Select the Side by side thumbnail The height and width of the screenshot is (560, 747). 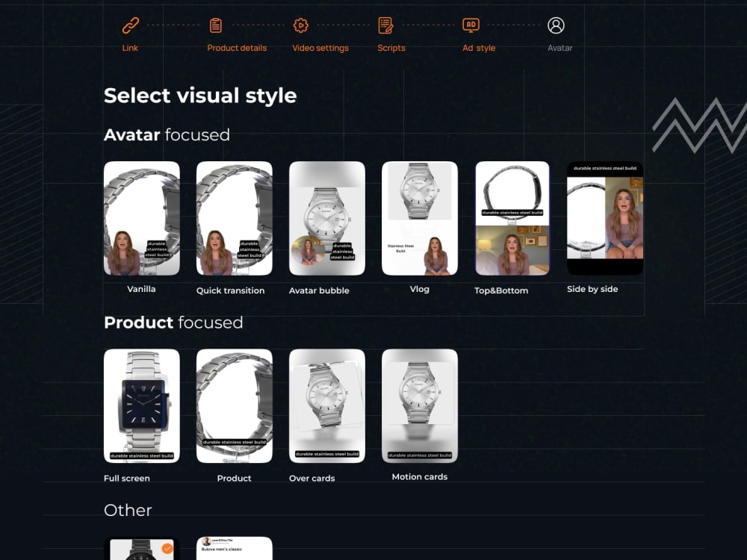click(x=605, y=218)
